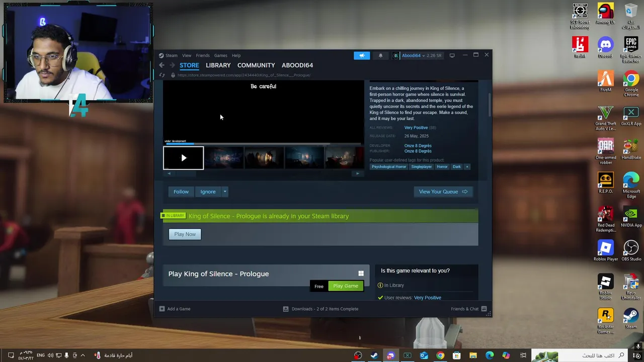Screen dimensions: 644x362
Task: Click the store URL address field
Action: pyautogui.click(x=244, y=75)
